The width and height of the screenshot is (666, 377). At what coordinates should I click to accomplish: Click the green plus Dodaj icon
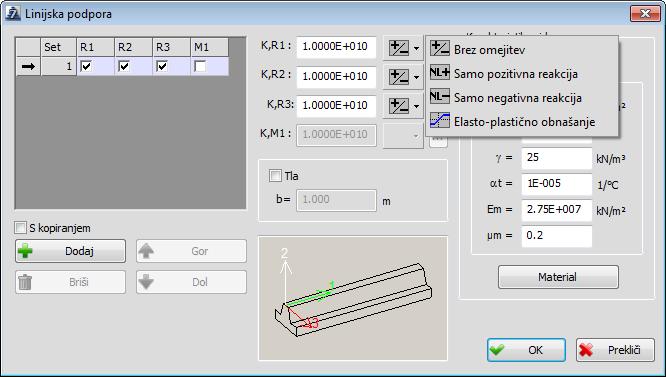25,251
